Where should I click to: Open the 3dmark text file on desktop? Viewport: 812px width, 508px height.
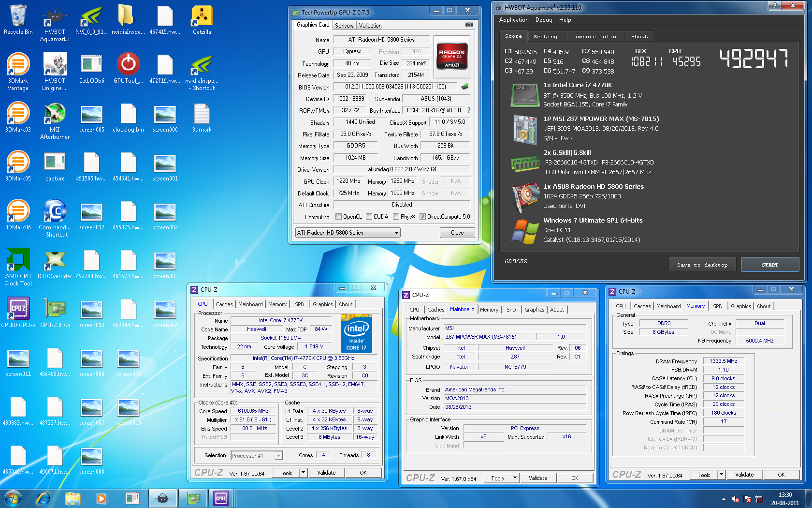[x=202, y=118]
